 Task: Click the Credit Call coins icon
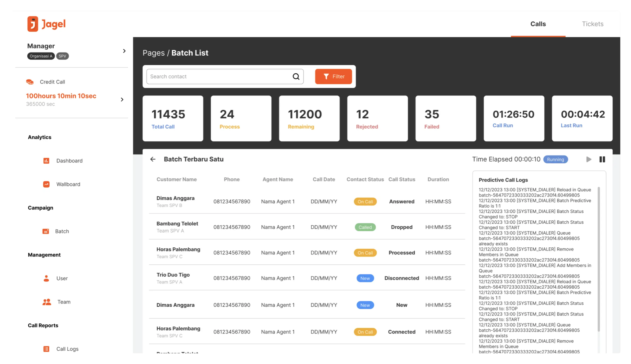tap(30, 82)
